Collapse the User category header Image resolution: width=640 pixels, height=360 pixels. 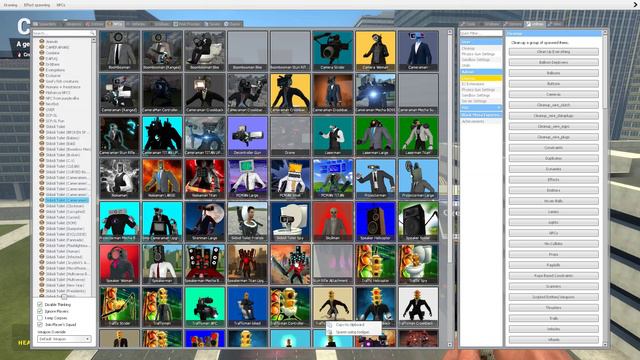pos(481,42)
